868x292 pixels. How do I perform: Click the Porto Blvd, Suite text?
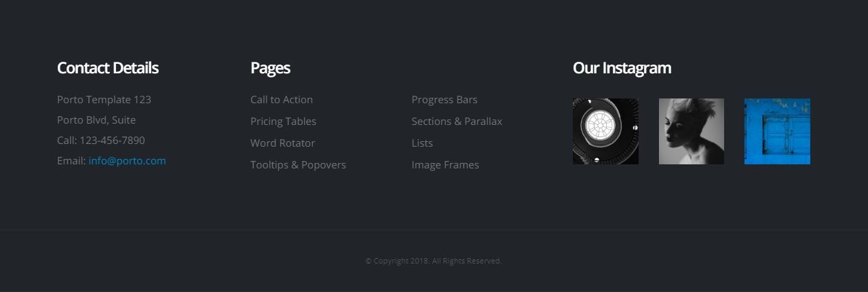[x=96, y=120]
